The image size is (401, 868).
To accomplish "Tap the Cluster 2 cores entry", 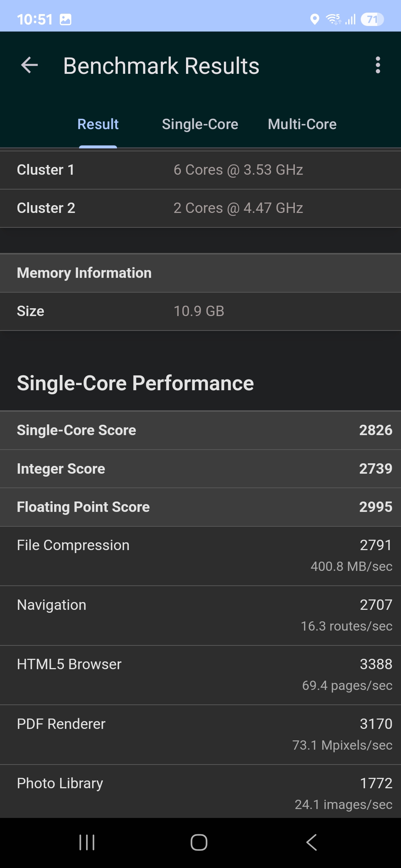I will tap(200, 208).
